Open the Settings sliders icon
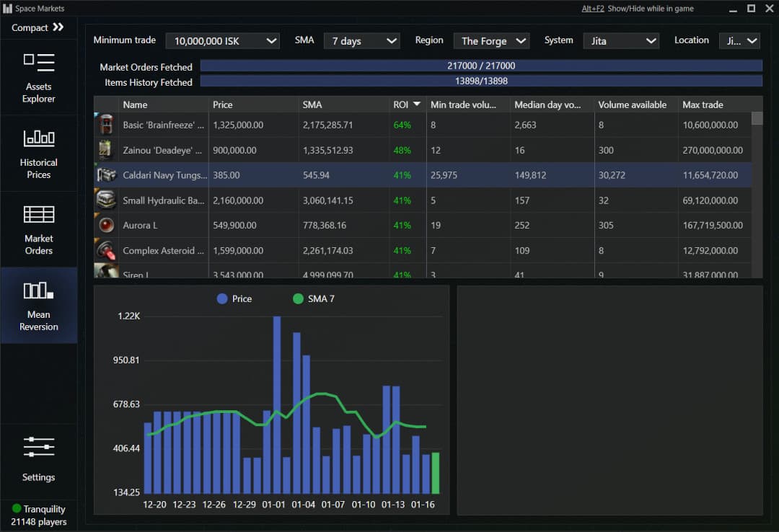 pos(39,446)
